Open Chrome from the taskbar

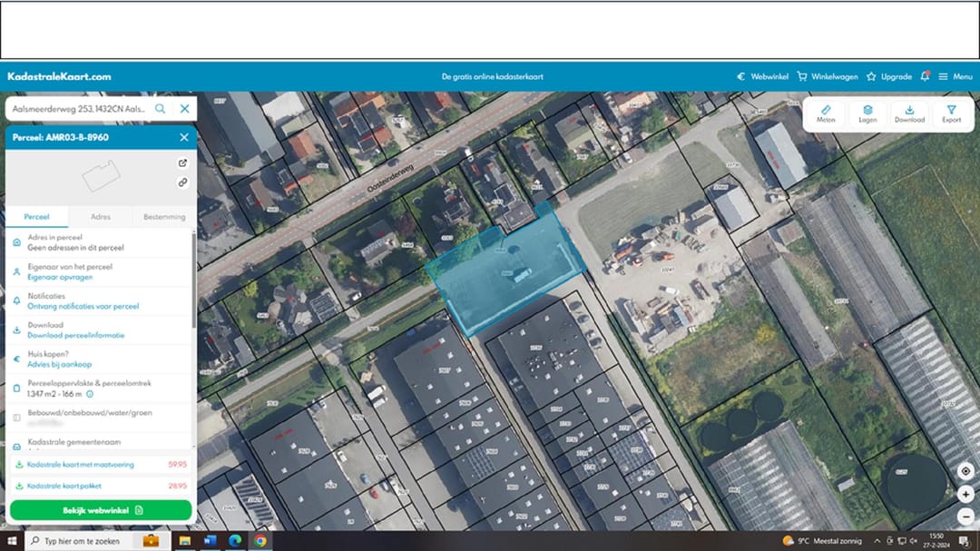[260, 540]
